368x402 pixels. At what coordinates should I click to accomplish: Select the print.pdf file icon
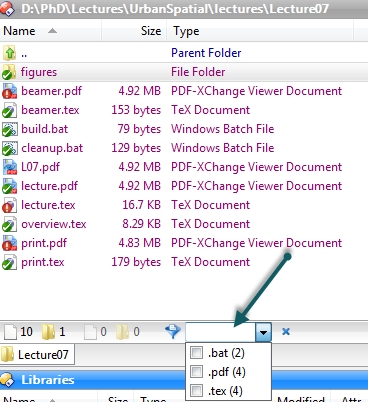(9, 243)
